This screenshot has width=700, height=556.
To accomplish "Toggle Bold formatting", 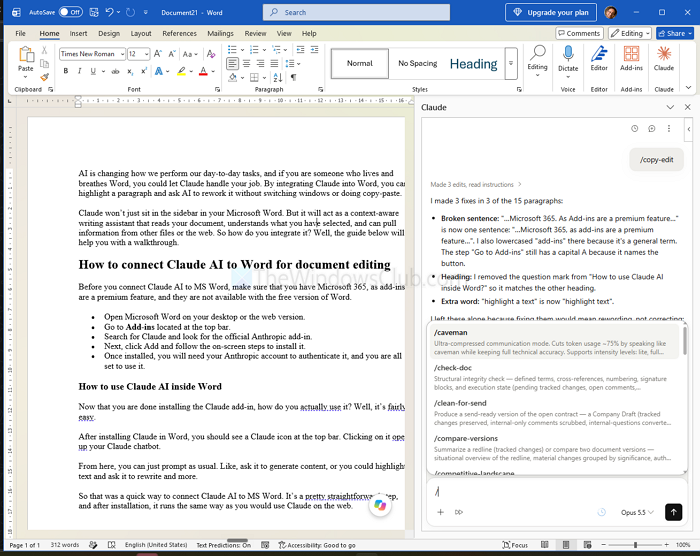I will (x=66, y=71).
